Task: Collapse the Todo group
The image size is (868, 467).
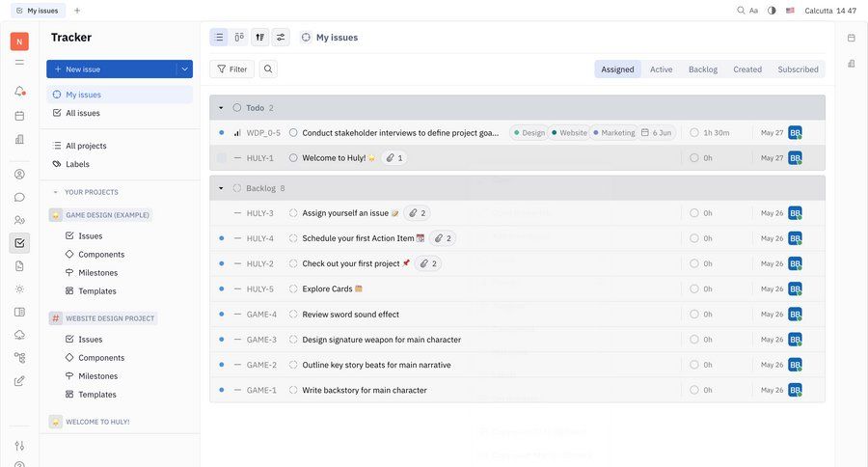Action: (x=221, y=108)
